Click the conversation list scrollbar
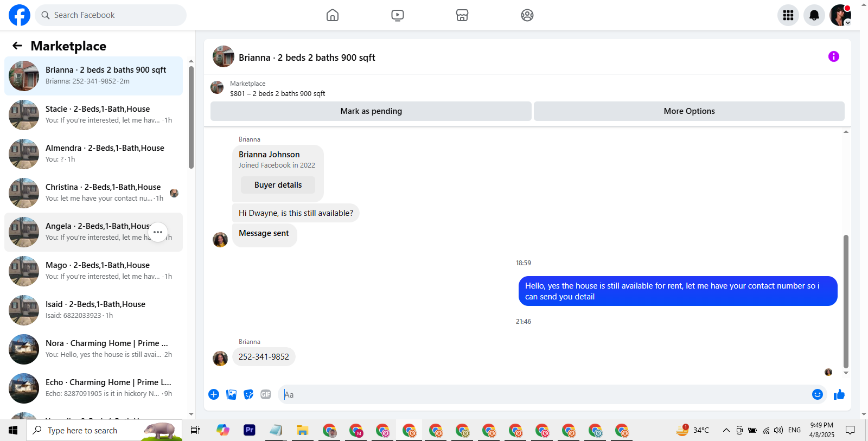868x441 pixels. pos(191,117)
